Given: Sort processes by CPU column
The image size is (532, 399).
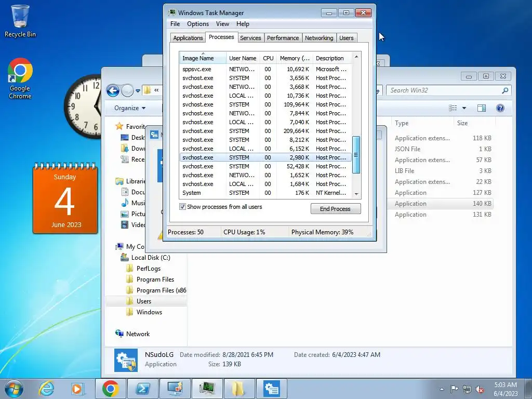Looking at the screenshot, I should point(268,58).
